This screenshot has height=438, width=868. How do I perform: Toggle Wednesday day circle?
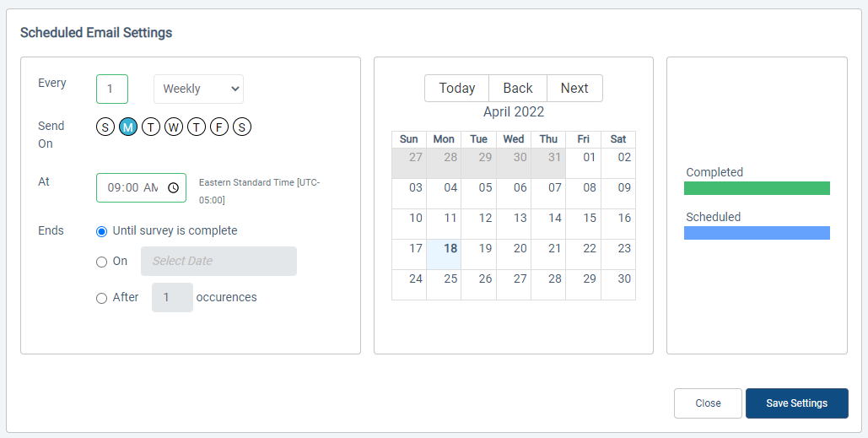coord(174,127)
